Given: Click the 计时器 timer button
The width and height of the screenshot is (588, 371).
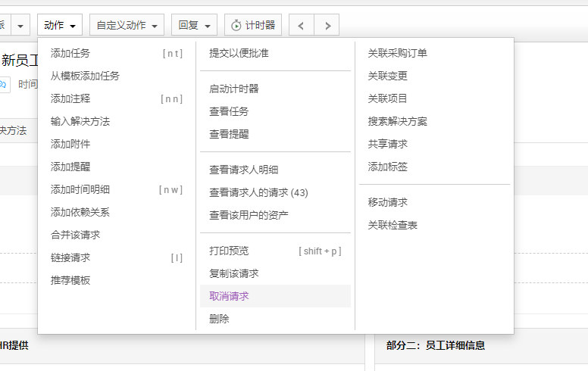Looking at the screenshot, I should click(253, 25).
